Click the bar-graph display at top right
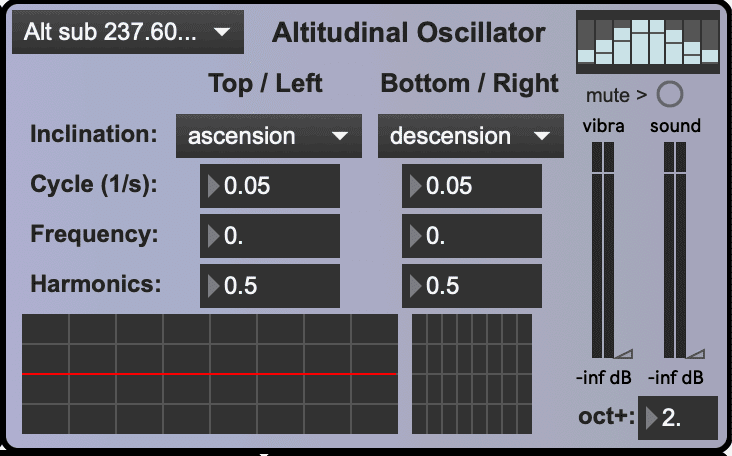732x456 pixels. point(647,41)
